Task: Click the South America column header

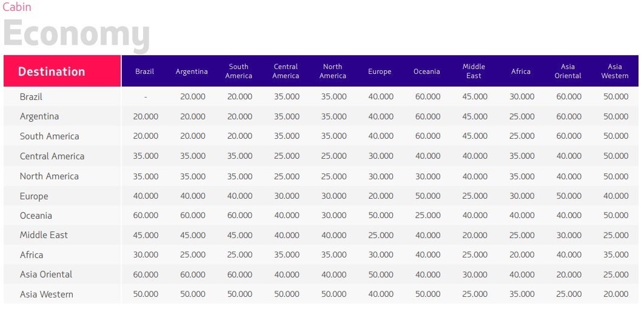Action: click(x=239, y=71)
